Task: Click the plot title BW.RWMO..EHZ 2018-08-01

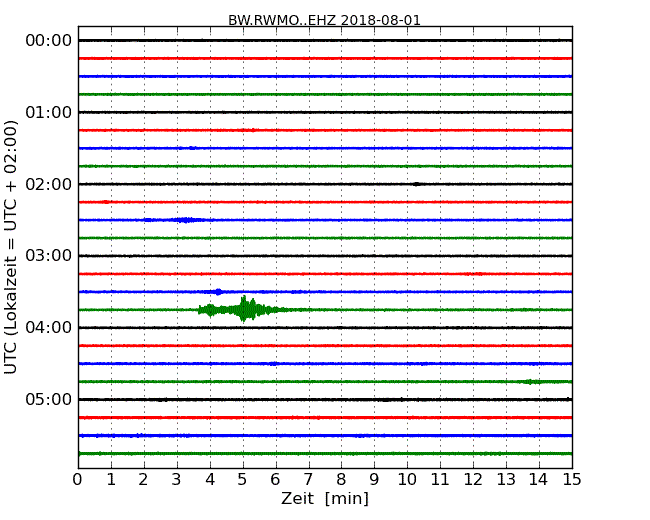Action: pyautogui.click(x=324, y=20)
